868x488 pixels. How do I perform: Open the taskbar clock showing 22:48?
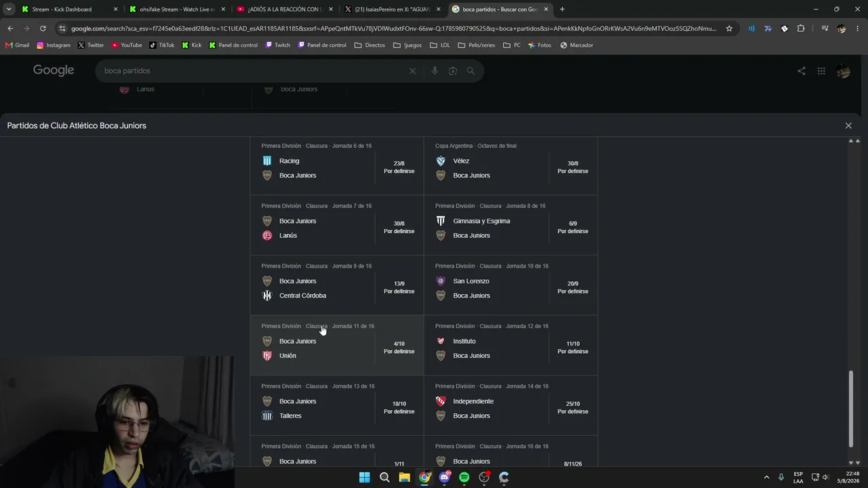pyautogui.click(x=847, y=477)
